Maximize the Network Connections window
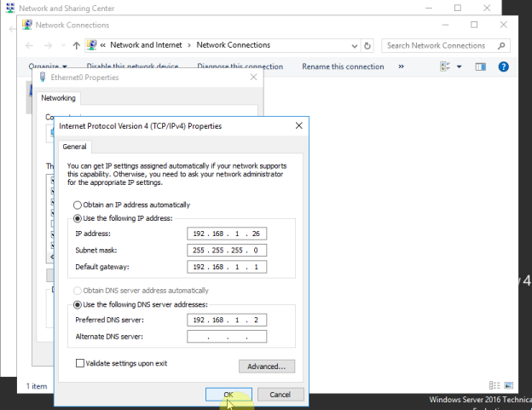Screen dimensions: 532x410 click(x=474, y=25)
